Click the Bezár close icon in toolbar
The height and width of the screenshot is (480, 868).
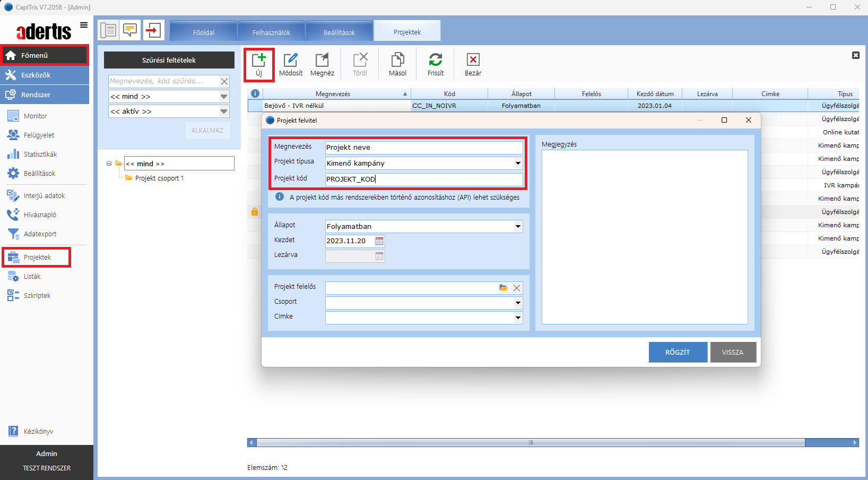473,60
